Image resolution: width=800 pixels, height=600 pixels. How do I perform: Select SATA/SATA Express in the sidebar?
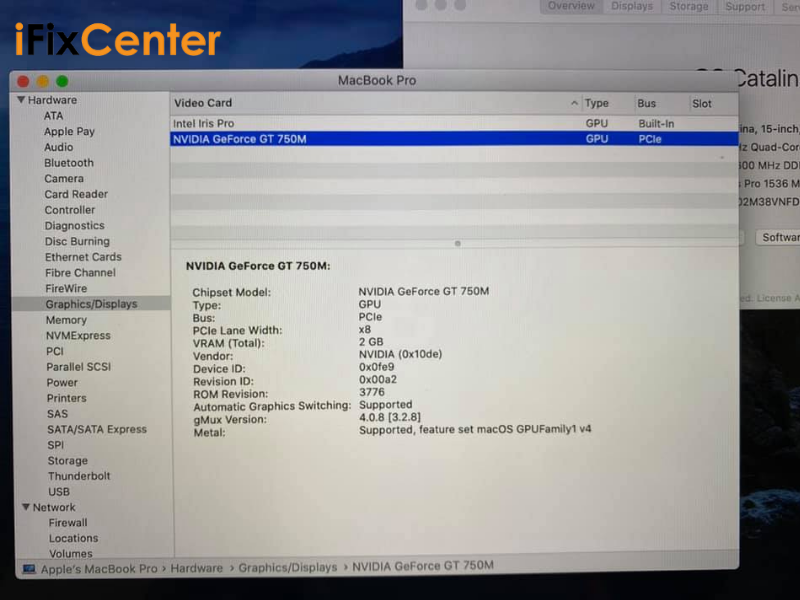tap(97, 430)
